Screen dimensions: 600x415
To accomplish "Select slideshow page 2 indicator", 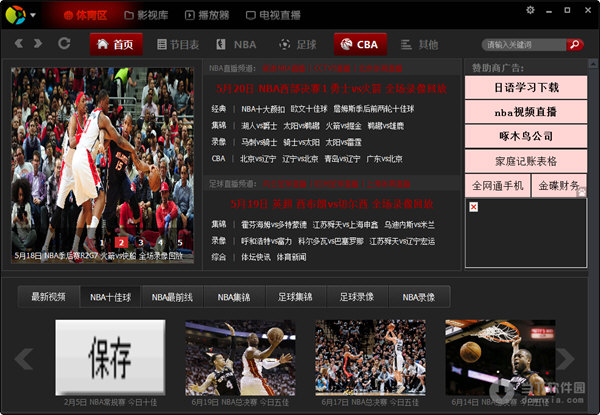I will (x=121, y=242).
